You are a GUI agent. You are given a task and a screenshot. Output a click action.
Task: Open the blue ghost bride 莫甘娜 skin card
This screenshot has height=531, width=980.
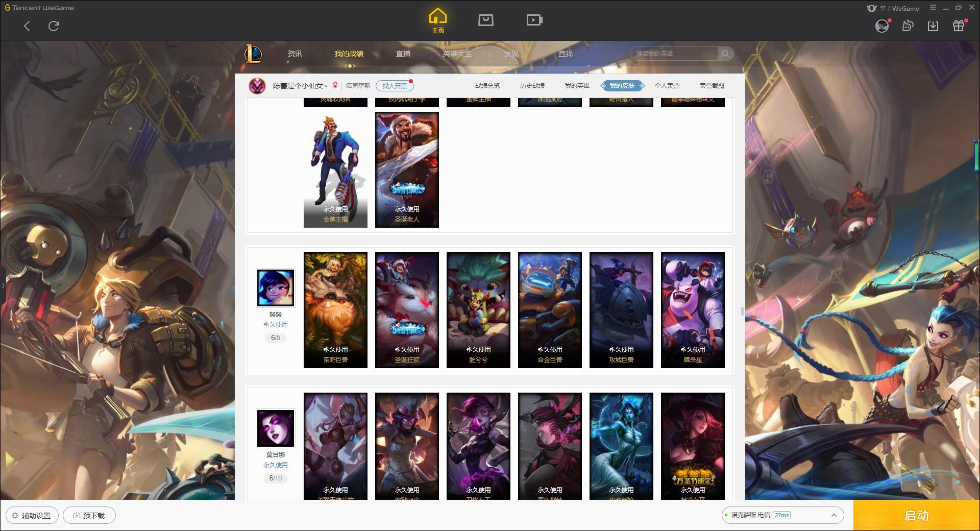[x=621, y=446]
